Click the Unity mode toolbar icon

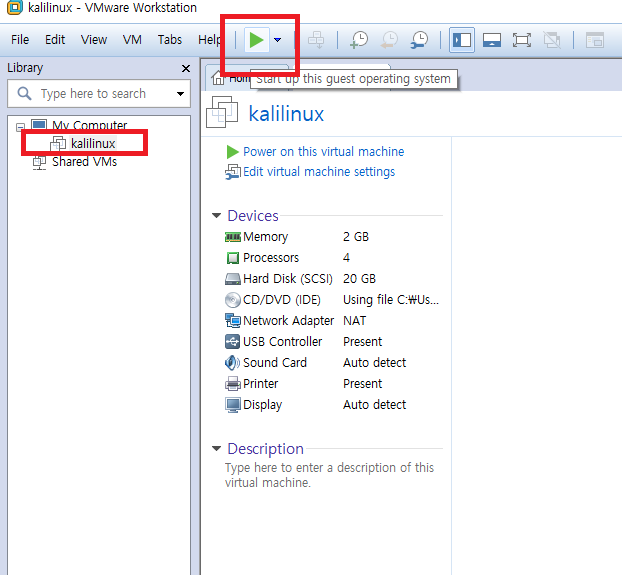552,40
